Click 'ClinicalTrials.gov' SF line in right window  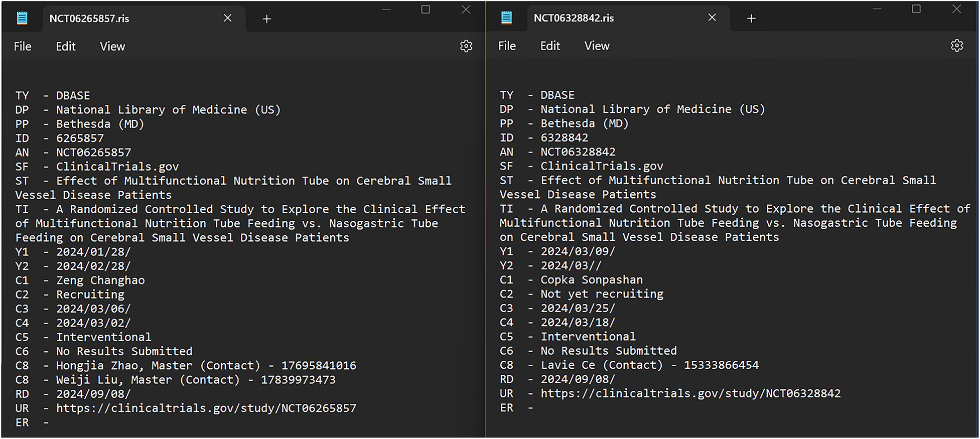(602, 167)
